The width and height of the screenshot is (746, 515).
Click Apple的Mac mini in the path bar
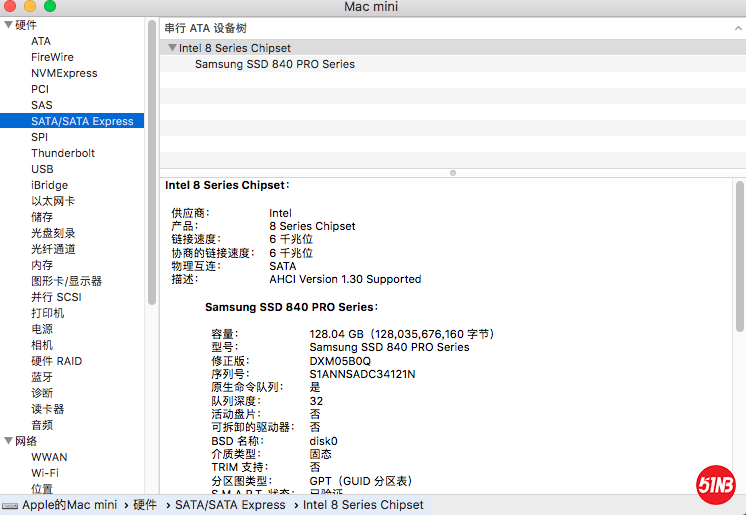[69, 505]
